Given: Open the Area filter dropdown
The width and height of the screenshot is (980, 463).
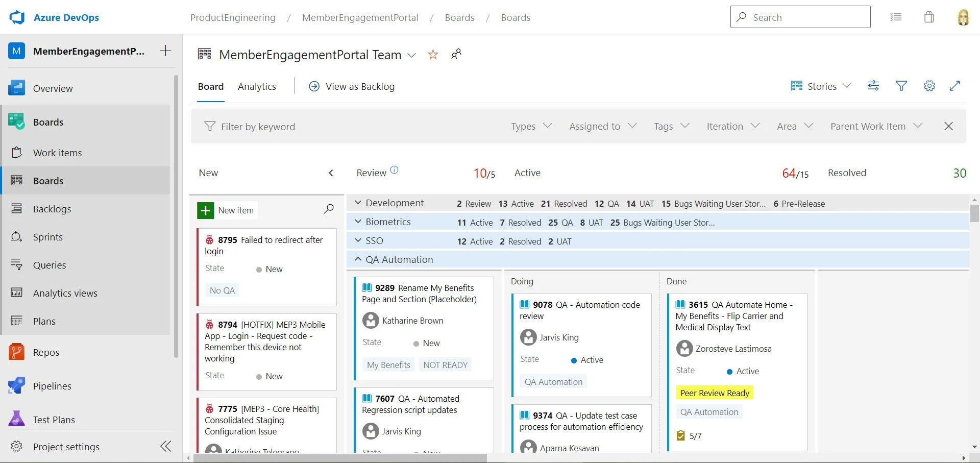Looking at the screenshot, I should tap(795, 126).
